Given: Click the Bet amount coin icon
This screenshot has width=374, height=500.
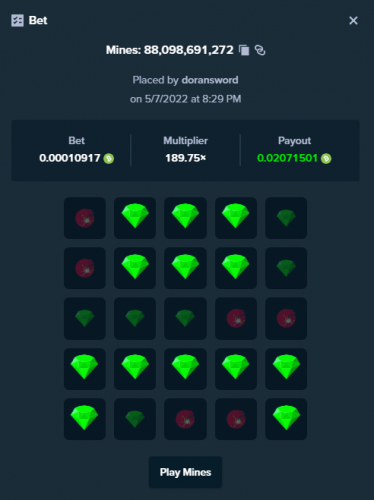Looking at the screenshot, I should [x=109, y=159].
